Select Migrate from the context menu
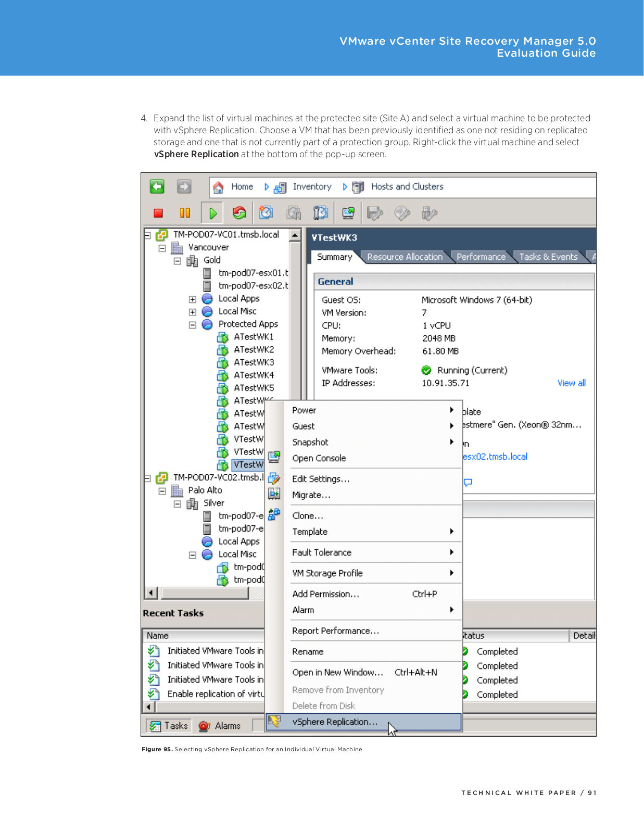Viewport: 644px width, 833px height. (x=363, y=495)
